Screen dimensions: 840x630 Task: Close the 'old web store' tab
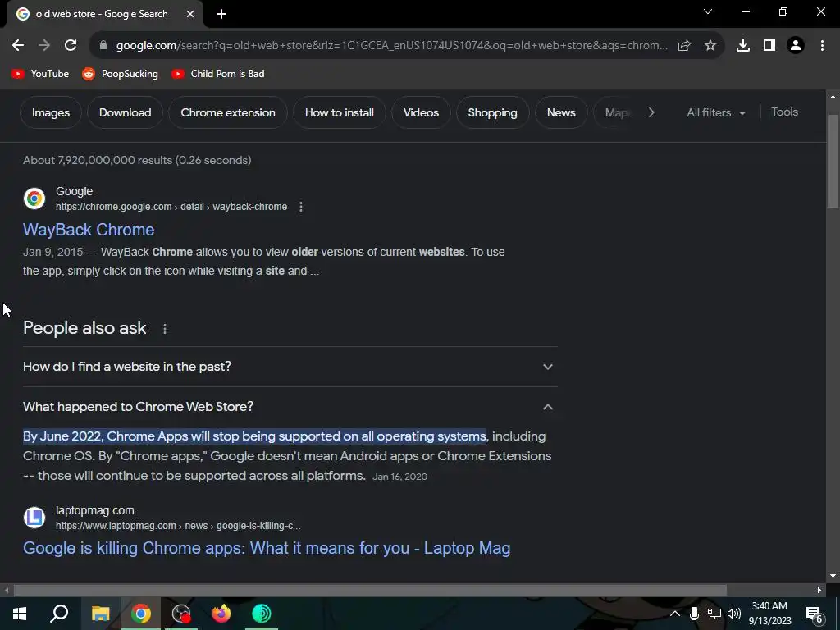[x=190, y=14]
